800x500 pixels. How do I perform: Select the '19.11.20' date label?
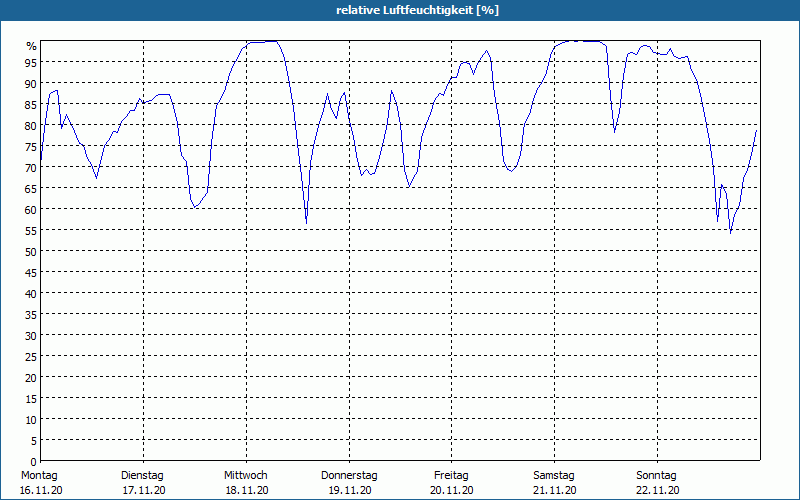coord(350,491)
